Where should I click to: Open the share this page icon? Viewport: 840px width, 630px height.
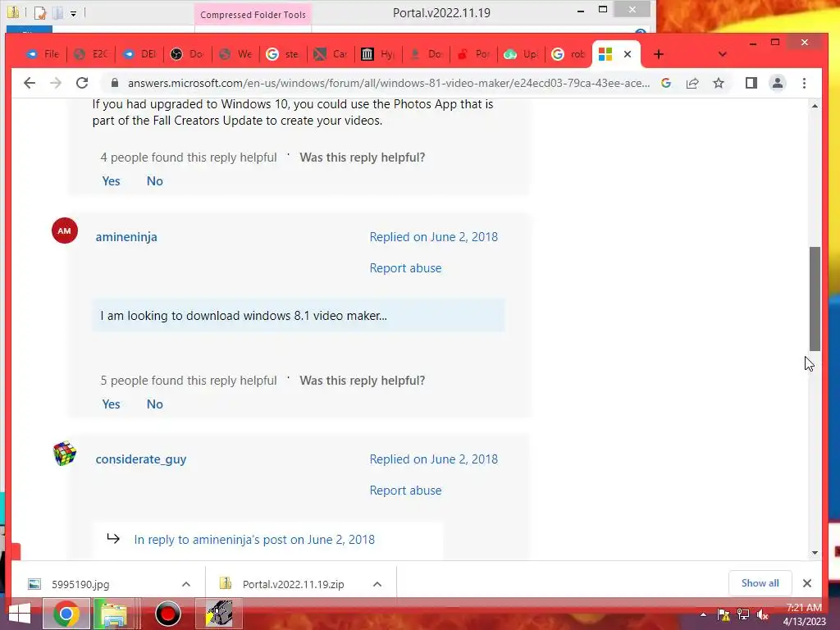click(692, 83)
